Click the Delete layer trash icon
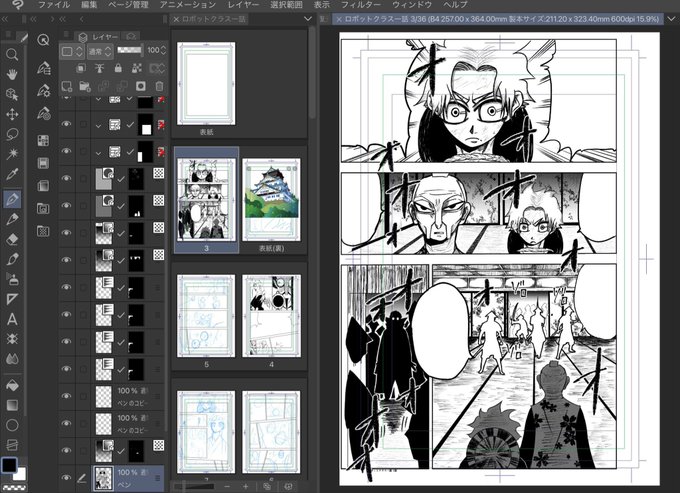 coord(159,86)
